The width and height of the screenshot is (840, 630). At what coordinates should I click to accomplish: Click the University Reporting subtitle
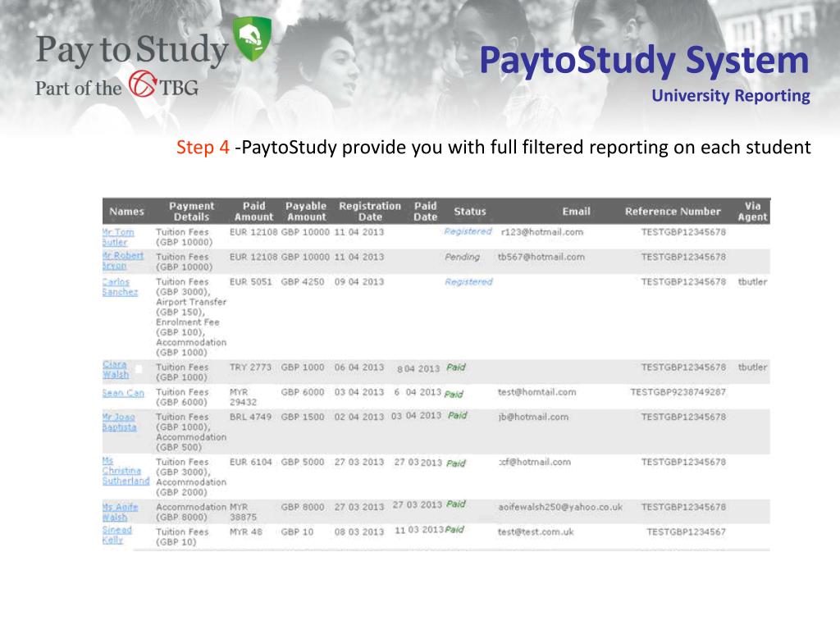click(x=731, y=95)
